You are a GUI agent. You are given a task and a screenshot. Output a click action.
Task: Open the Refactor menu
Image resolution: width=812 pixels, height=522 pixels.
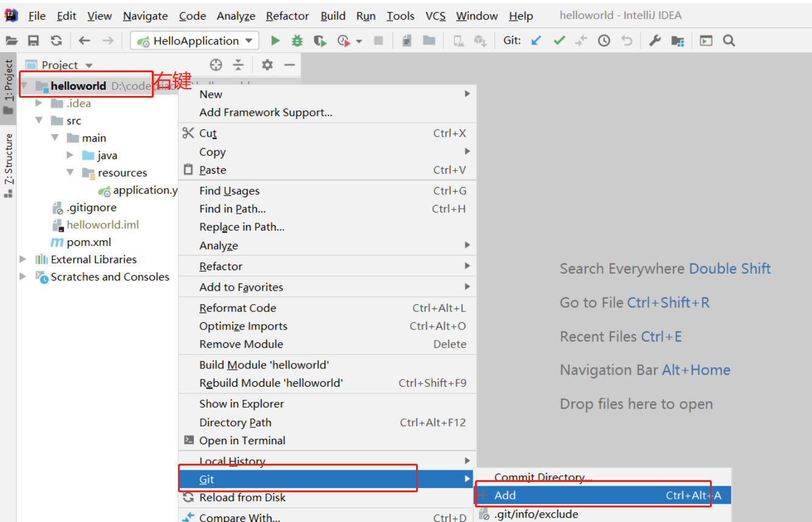[287, 16]
